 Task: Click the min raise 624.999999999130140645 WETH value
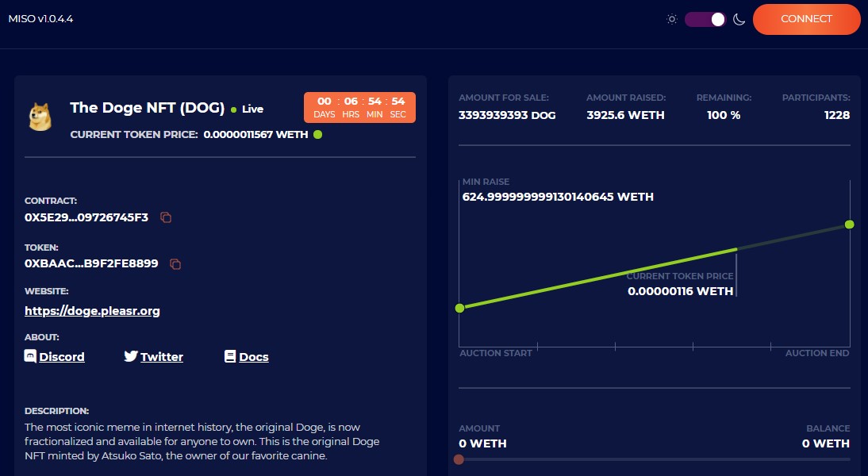tap(558, 197)
